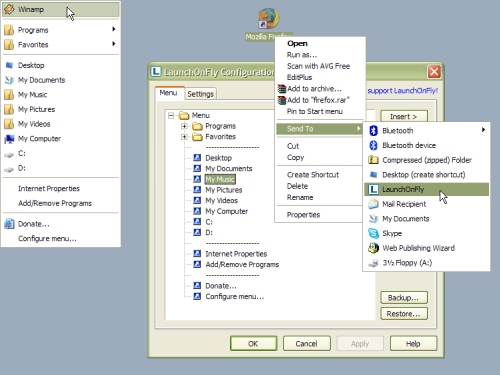Click the Desktop icon in the left launcher menu

point(9,65)
